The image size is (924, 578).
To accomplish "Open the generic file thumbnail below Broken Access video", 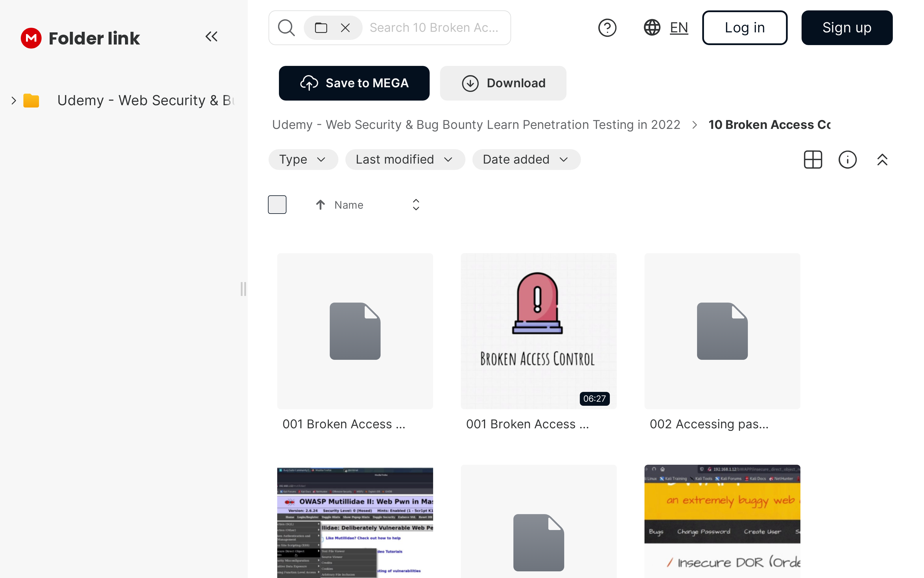I will coord(538,521).
